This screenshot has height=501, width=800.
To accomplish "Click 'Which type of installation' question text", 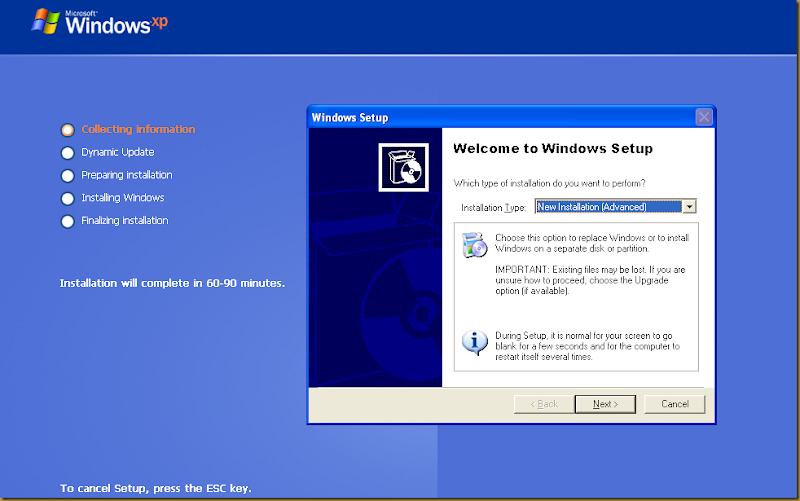I will click(x=549, y=183).
